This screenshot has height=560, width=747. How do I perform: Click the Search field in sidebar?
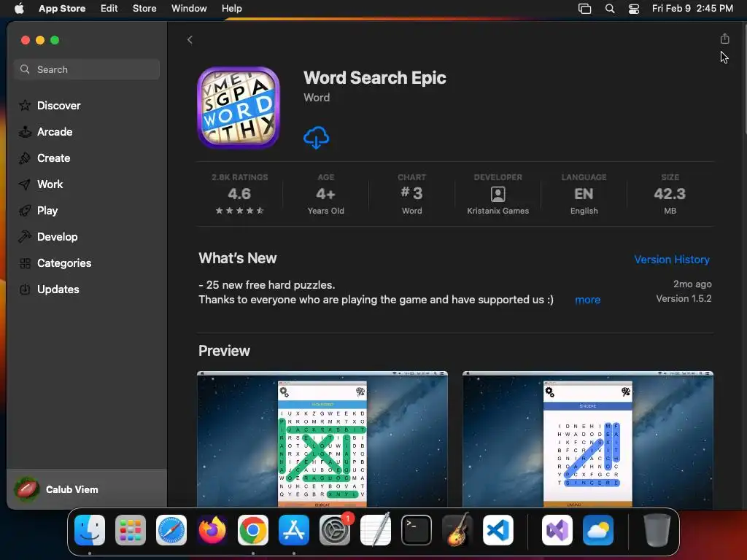tap(88, 69)
